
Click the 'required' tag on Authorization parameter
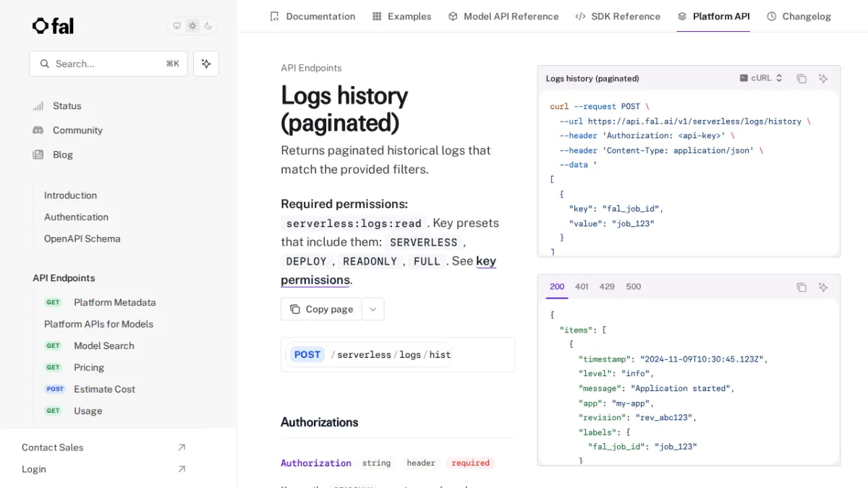[x=471, y=463]
